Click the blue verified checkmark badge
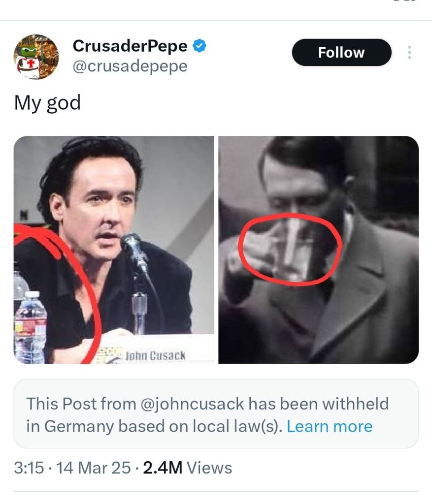 tap(199, 46)
